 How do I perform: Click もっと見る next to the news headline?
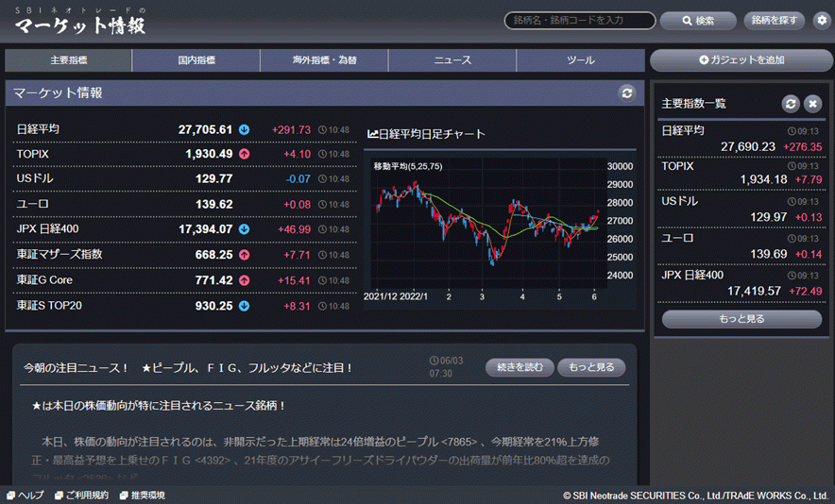[591, 367]
